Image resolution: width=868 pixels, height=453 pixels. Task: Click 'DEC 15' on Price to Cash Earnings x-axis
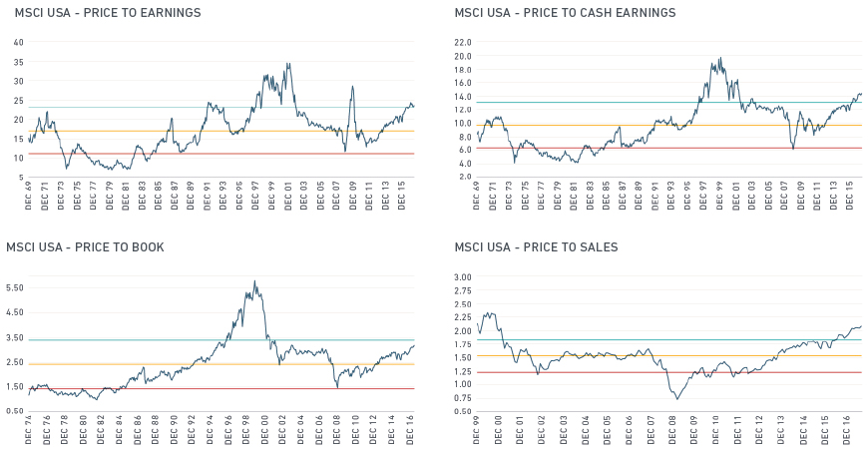(849, 195)
